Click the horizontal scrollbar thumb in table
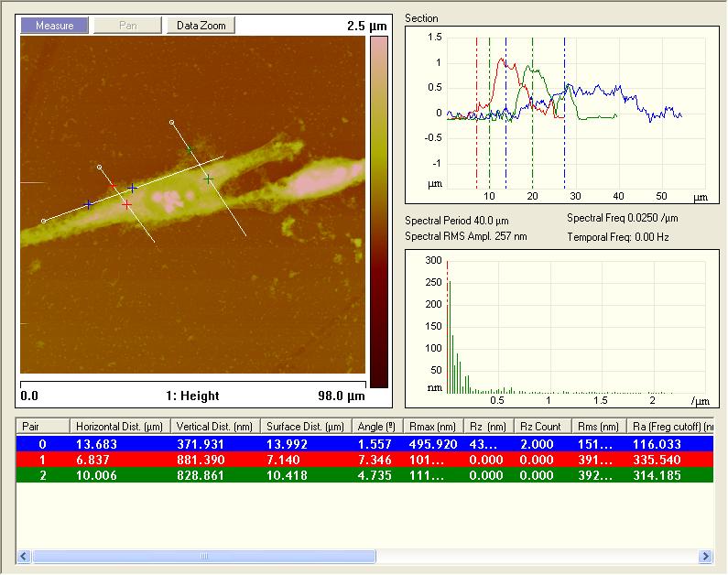Viewport: 728px width, 575px height. tap(204, 556)
